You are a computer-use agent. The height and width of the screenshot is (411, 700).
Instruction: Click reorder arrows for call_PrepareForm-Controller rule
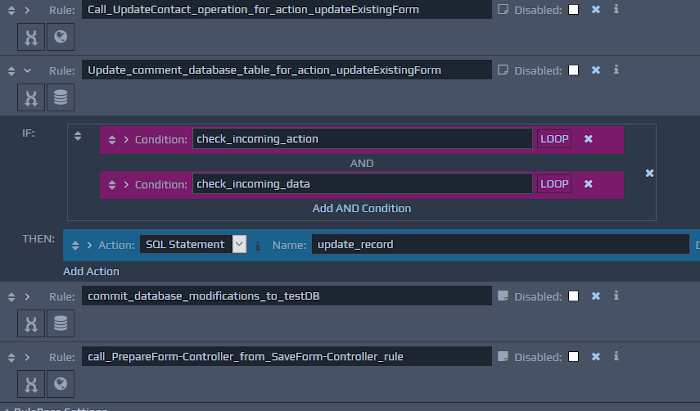(x=12, y=357)
